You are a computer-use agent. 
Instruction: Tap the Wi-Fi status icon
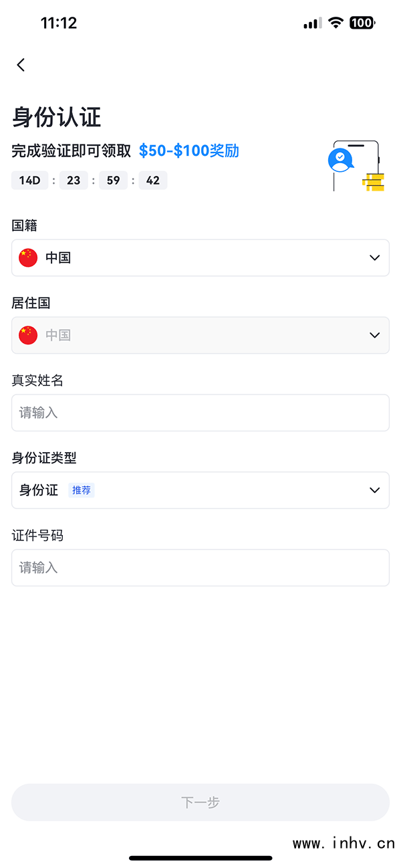click(336, 23)
